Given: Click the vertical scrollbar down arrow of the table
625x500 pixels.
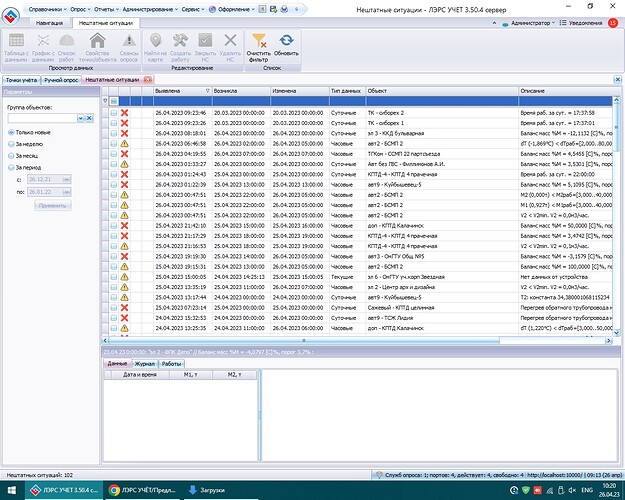Looking at the screenshot, I should 616,333.
